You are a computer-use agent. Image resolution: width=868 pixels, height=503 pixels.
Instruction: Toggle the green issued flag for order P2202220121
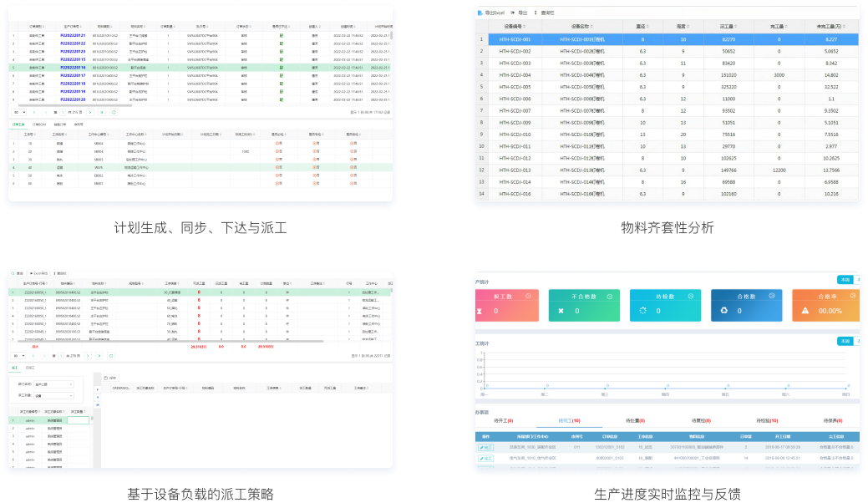[282, 37]
